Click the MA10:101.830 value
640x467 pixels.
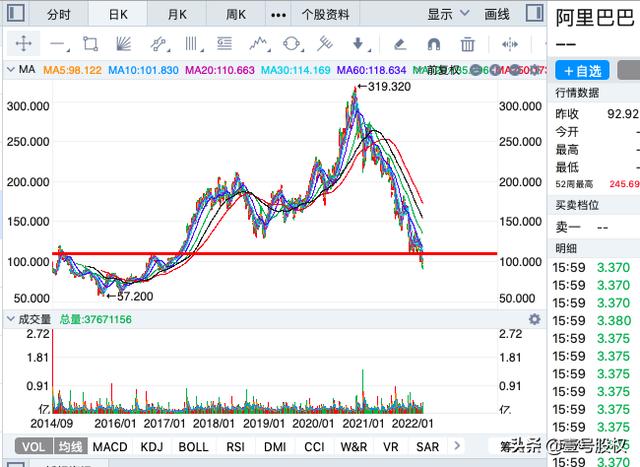tap(143, 70)
